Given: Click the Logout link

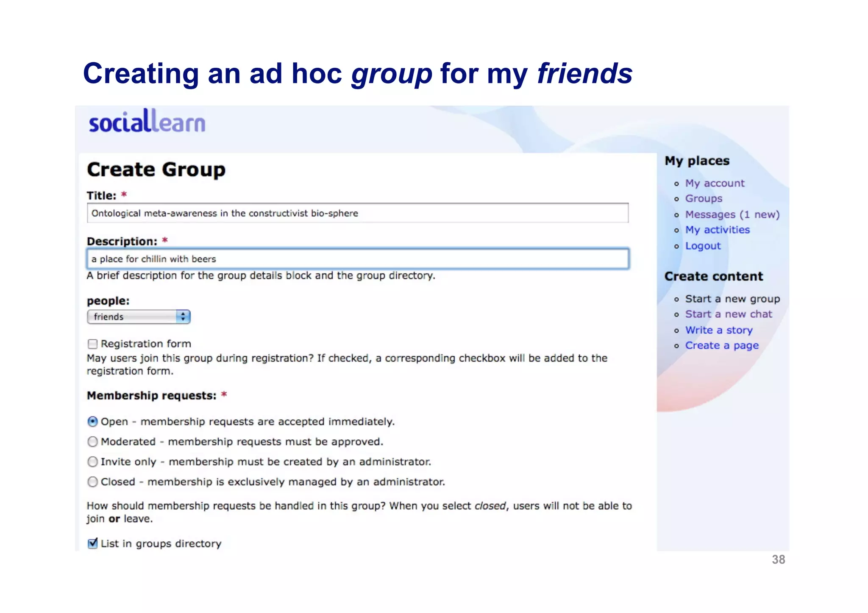Looking at the screenshot, I should 703,246.
